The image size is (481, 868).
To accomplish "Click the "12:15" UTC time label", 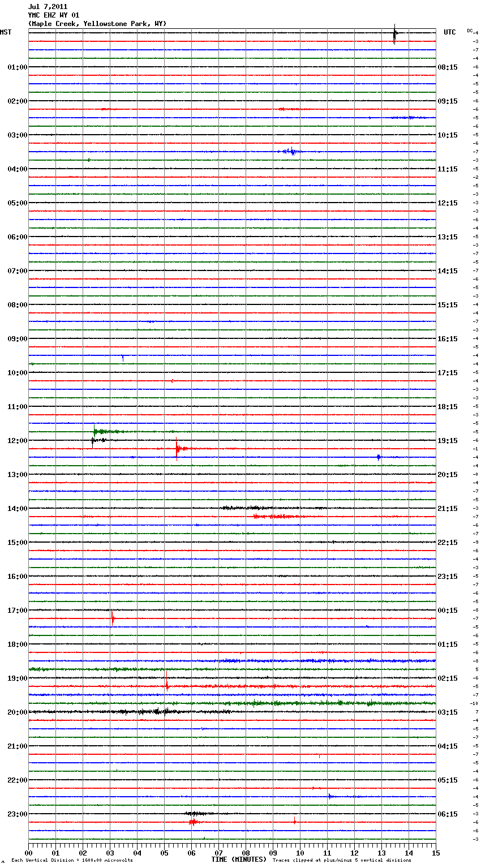I will coord(448,203).
